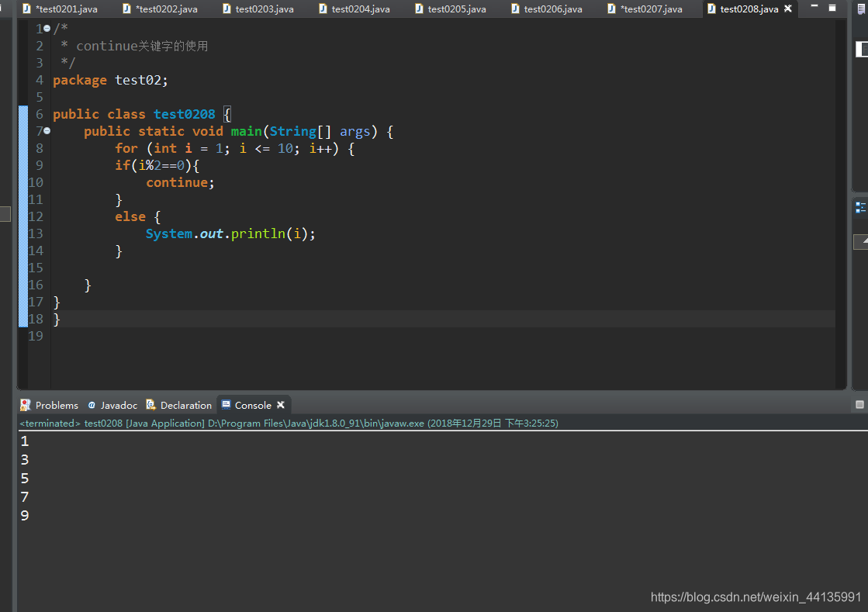Click console output line '1'

pos(24,441)
